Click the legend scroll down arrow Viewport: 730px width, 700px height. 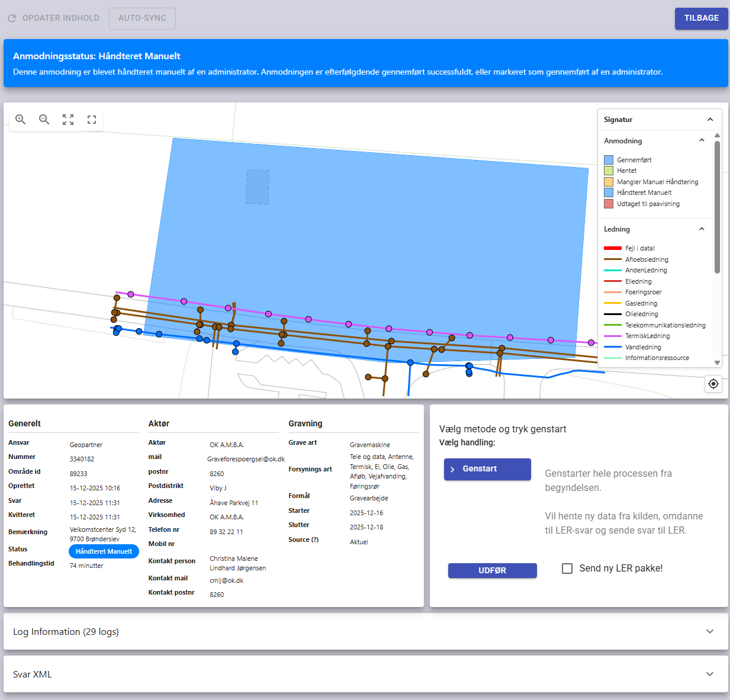click(717, 362)
